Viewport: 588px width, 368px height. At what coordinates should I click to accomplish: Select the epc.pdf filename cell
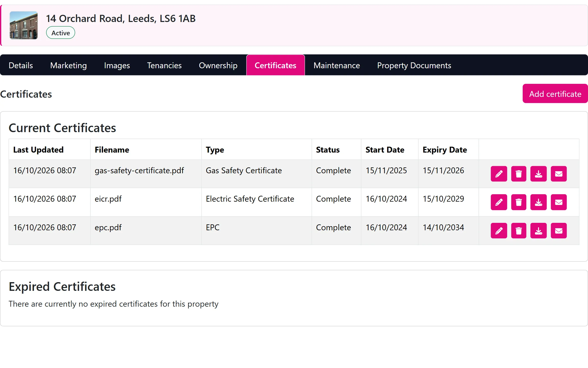pos(146,231)
